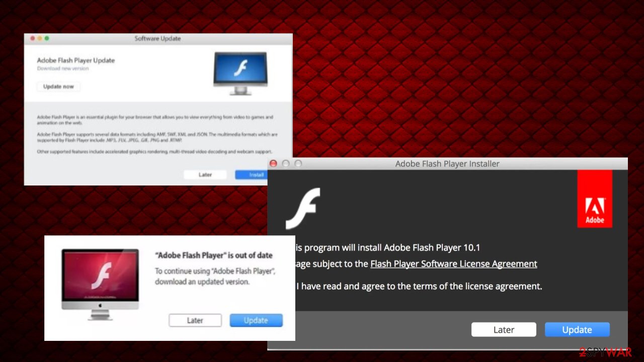Click Update now in Software Update window

coord(58,86)
